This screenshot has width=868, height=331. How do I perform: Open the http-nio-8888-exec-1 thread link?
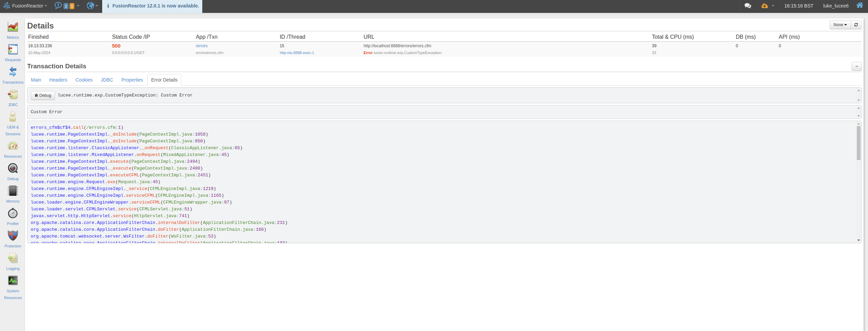pyautogui.click(x=297, y=53)
